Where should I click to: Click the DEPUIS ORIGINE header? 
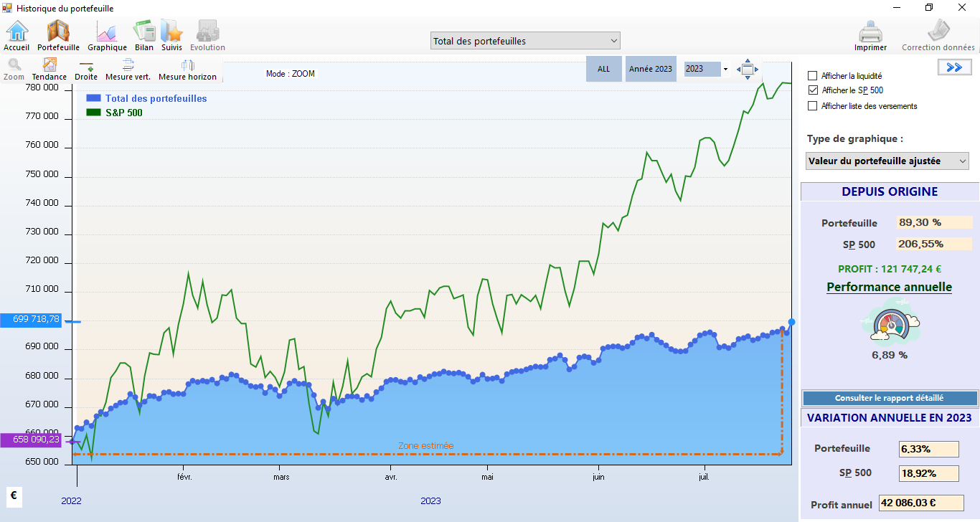point(890,191)
